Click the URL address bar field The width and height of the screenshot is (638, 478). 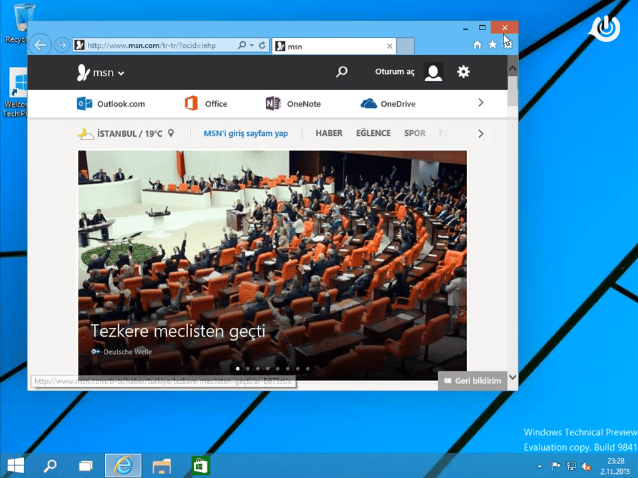(x=160, y=45)
